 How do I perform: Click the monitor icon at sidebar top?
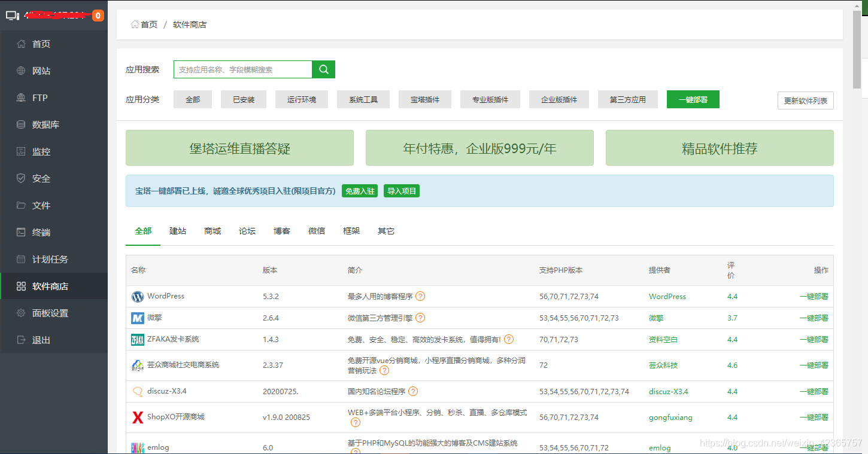click(x=13, y=16)
